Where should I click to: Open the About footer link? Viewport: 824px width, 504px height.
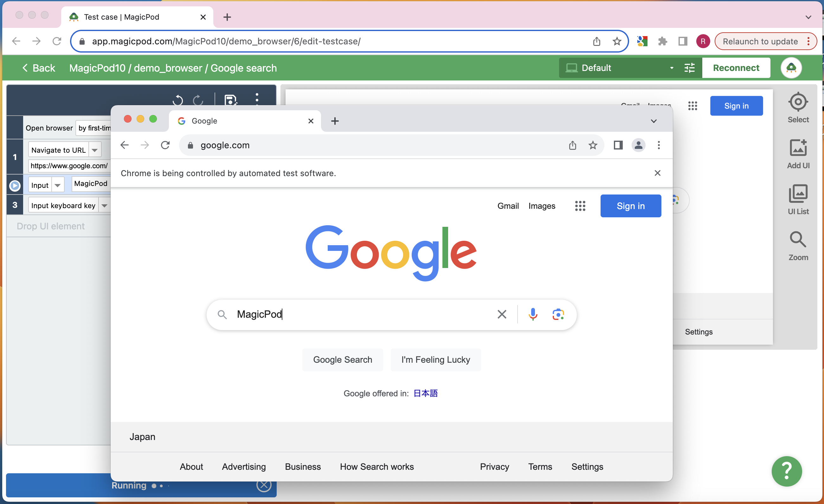pos(191,467)
